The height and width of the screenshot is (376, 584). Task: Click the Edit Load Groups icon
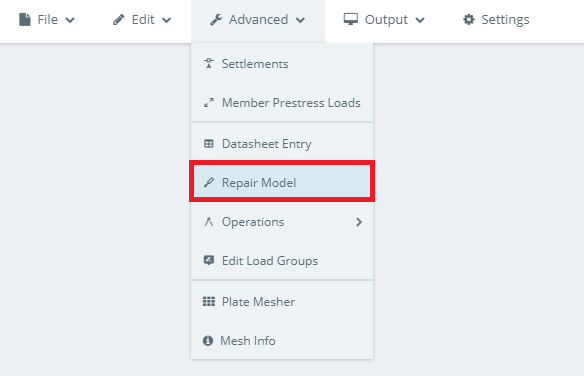pyautogui.click(x=209, y=260)
